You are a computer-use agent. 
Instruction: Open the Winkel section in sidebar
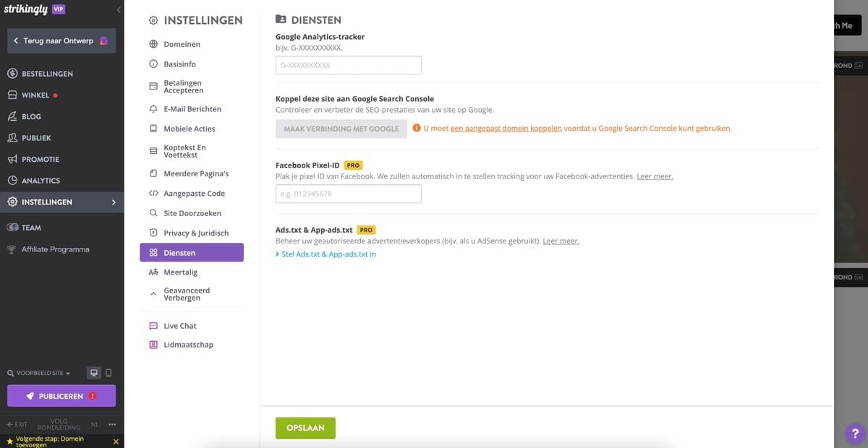(34, 95)
